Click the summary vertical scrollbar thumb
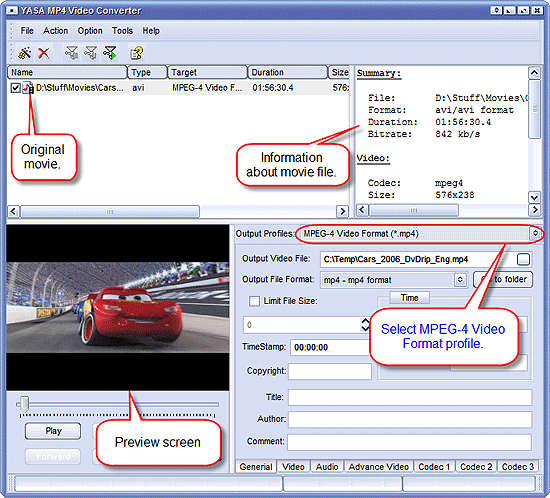 (x=534, y=109)
